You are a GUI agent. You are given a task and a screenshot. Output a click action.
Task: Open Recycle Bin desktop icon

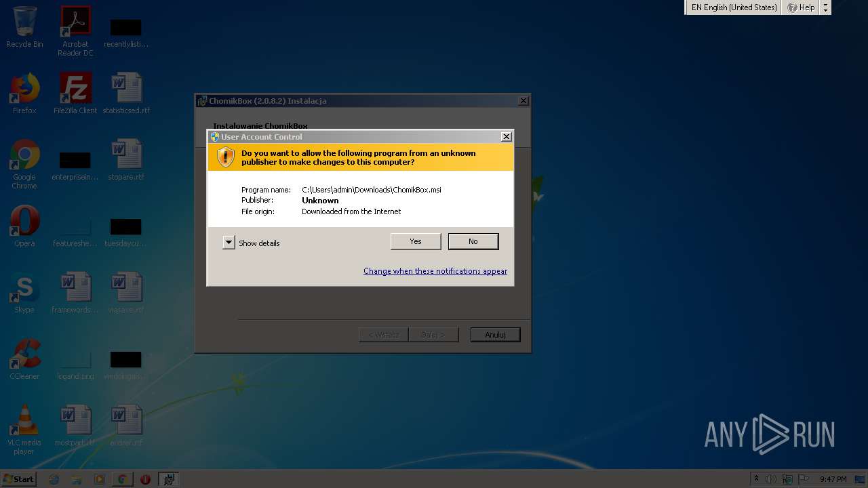point(24,27)
